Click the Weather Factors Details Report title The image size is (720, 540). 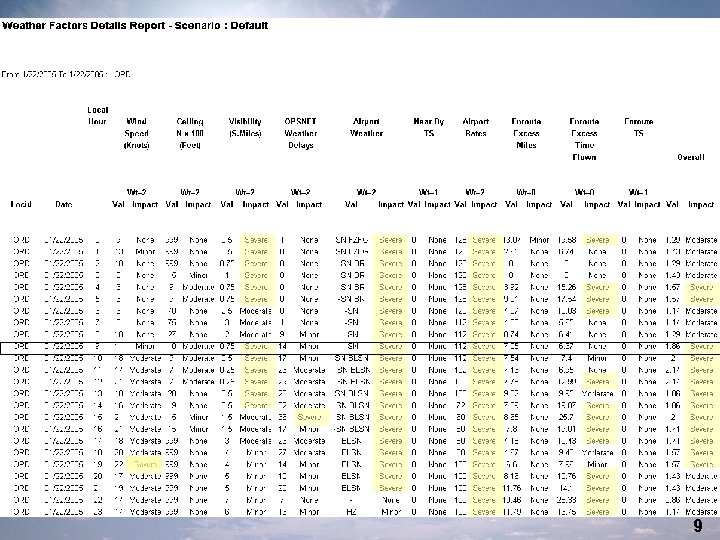pos(135,25)
